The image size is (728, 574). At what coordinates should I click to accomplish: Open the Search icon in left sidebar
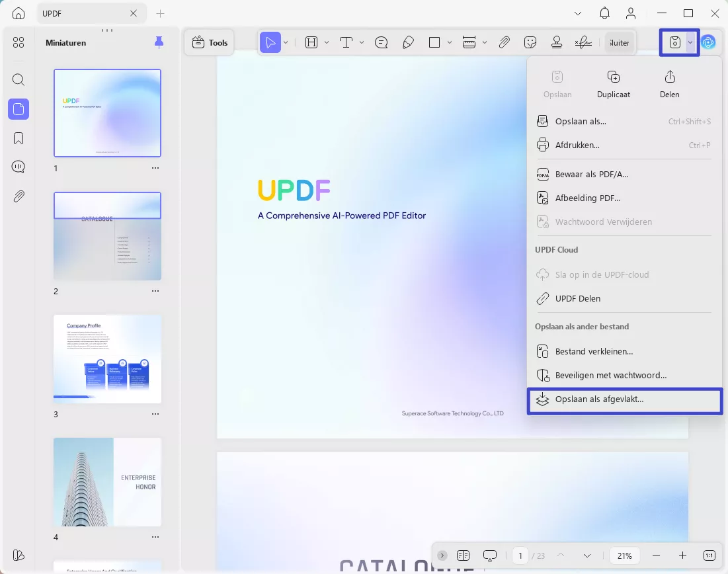point(19,80)
